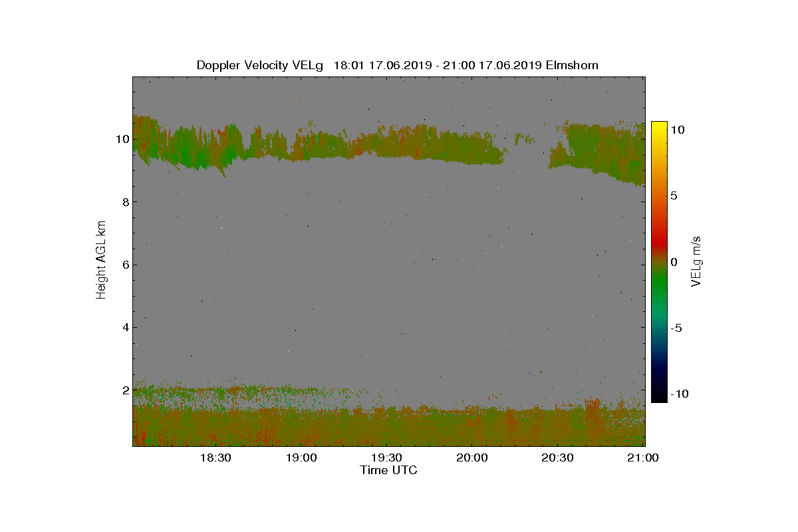The width and height of the screenshot is (798, 532).
Task: Click the height tick label 4
Action: pyautogui.click(x=124, y=327)
